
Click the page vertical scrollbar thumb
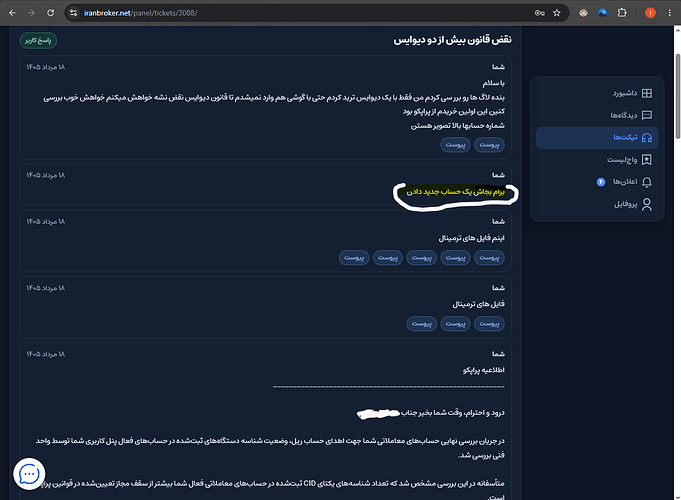coord(678,96)
